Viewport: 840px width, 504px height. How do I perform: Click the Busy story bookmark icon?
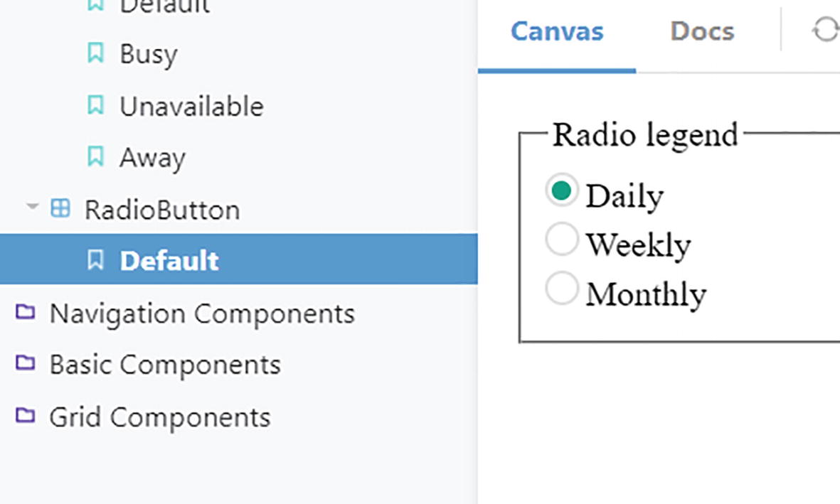[95, 53]
